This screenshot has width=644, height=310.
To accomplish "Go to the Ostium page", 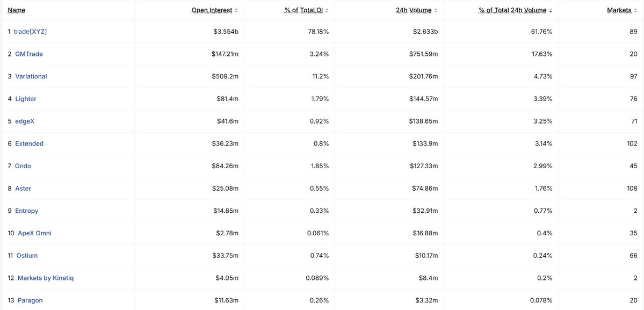I will pyautogui.click(x=27, y=255).
